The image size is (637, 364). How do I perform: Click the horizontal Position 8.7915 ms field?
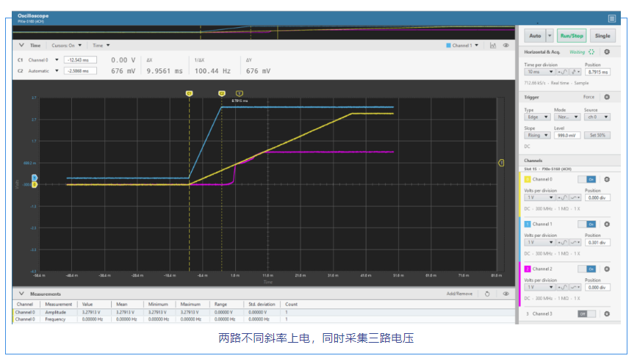[597, 72]
